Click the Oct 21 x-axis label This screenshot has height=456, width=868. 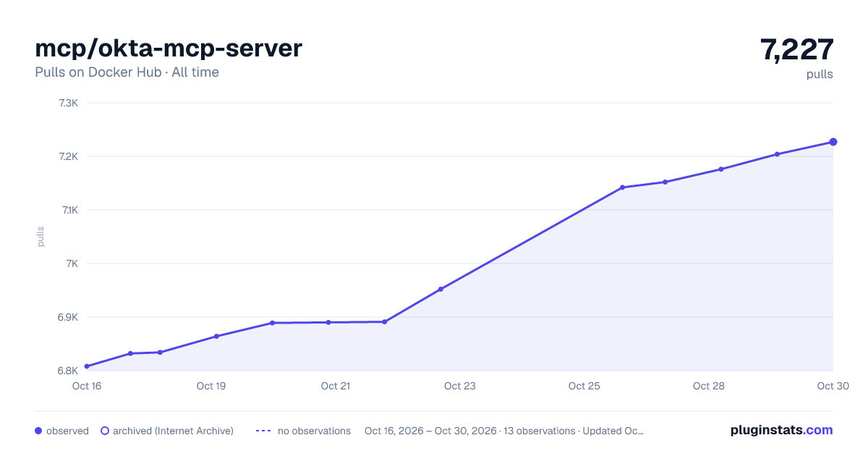[x=336, y=386]
